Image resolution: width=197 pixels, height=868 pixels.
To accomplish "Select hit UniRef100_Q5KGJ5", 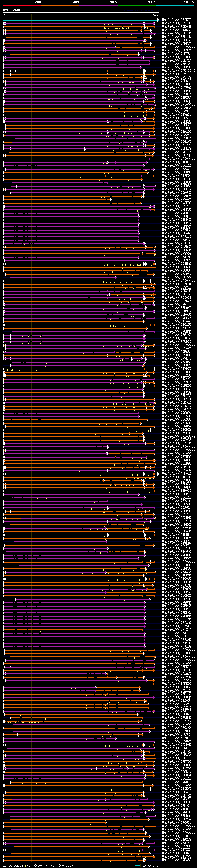I will (177, 81).
